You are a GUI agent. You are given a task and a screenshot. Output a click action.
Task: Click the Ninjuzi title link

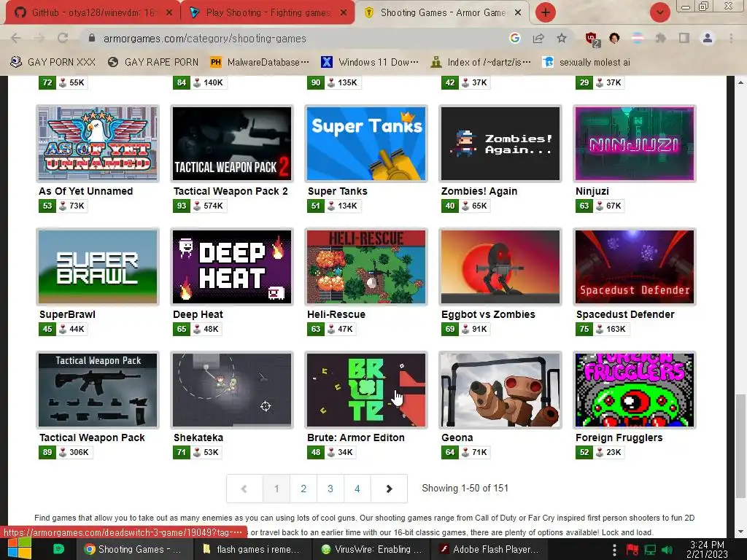(x=592, y=191)
